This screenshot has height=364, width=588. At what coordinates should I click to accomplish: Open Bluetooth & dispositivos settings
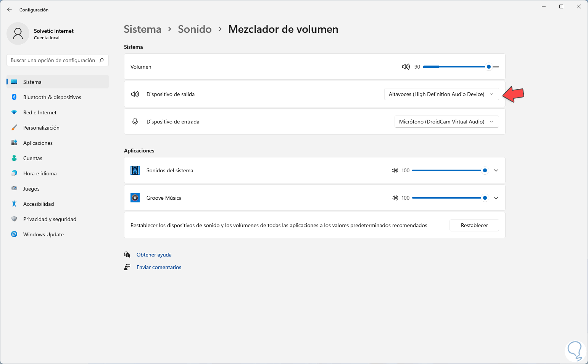52,97
